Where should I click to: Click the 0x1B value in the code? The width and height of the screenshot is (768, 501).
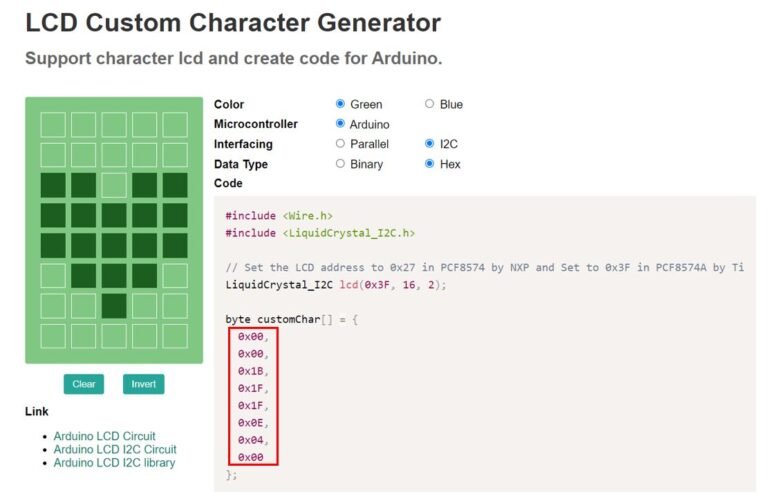[252, 371]
